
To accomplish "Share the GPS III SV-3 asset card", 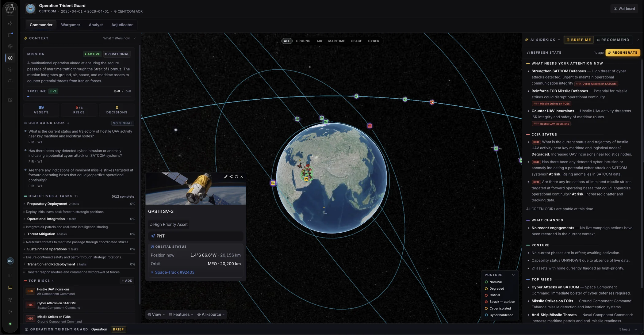I will pos(231,177).
